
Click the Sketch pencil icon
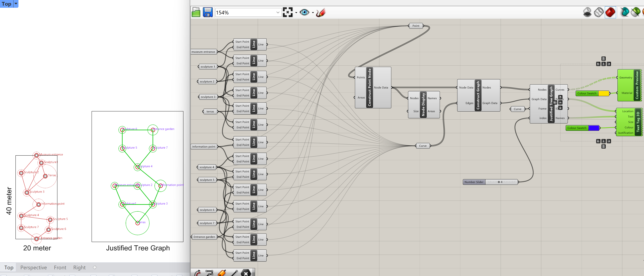[x=321, y=12]
